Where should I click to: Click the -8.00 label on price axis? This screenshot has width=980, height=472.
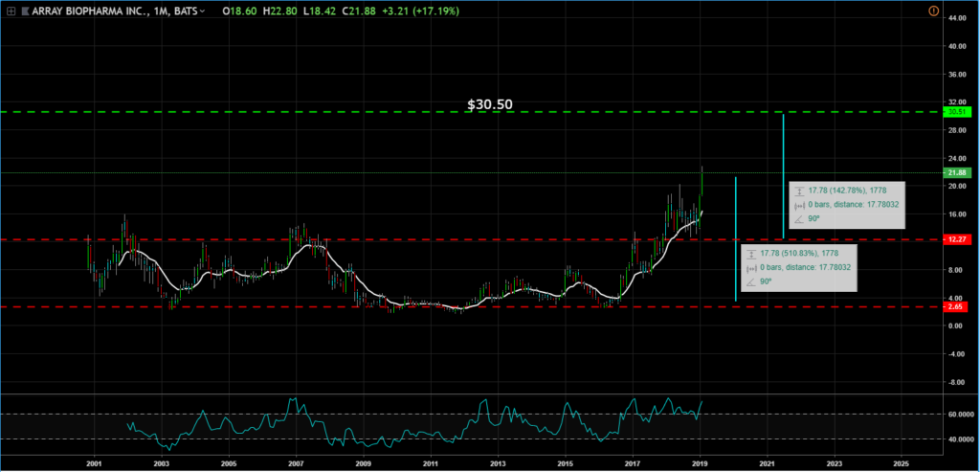957,382
